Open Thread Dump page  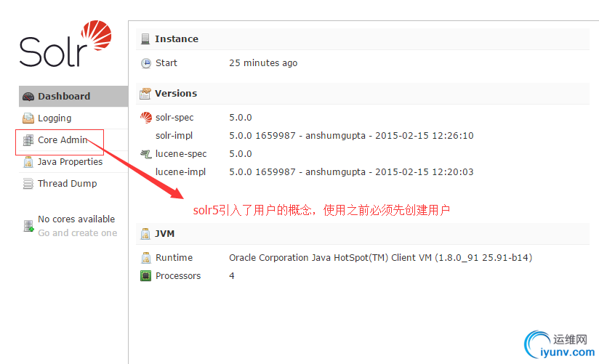point(67,183)
